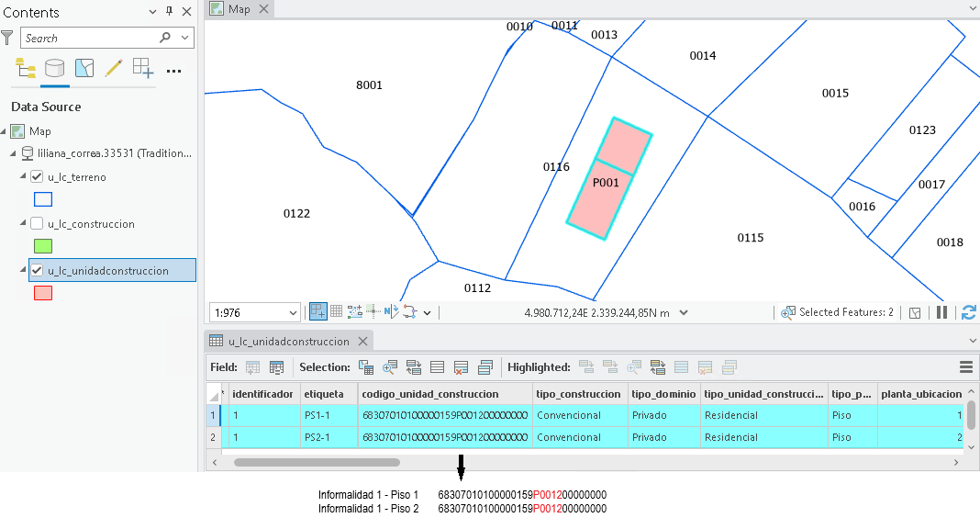The height and width of the screenshot is (529, 980).
Task: Open the map scale 1:976 dropdown
Action: pyautogui.click(x=293, y=312)
